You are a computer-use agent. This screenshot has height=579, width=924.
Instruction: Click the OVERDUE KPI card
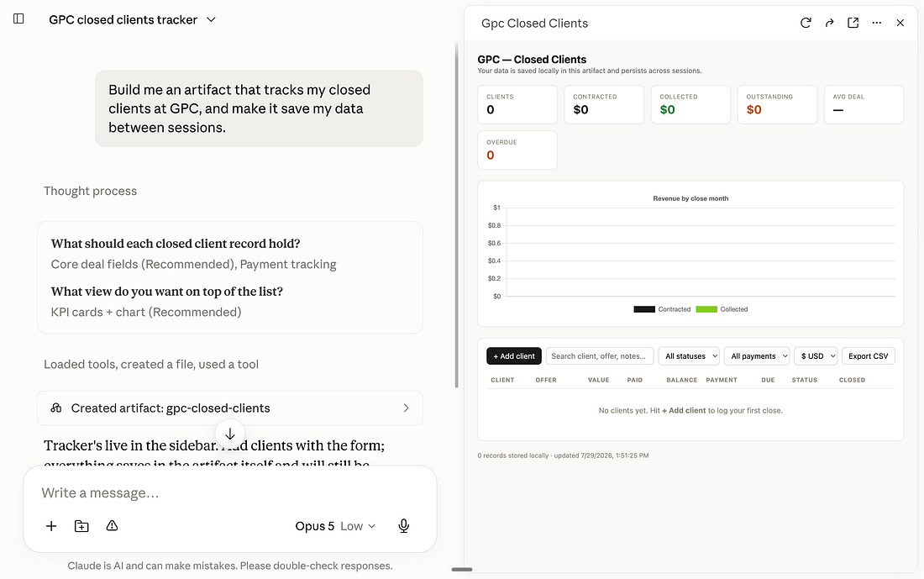tap(517, 150)
